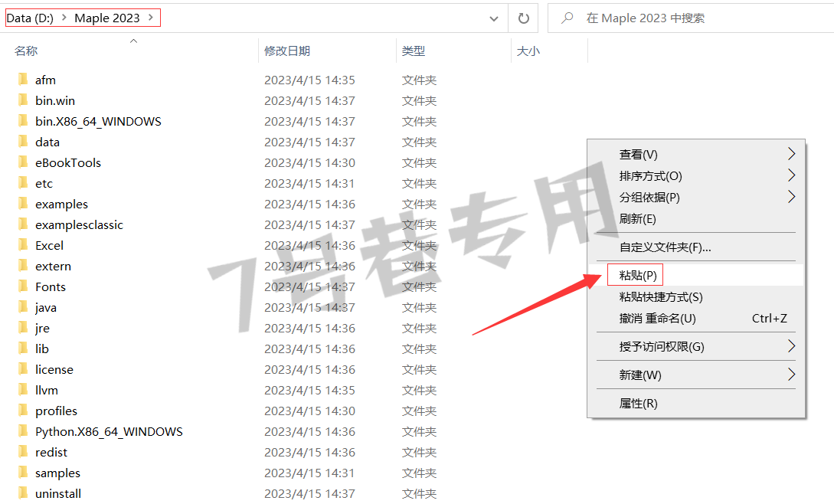The width and height of the screenshot is (834, 504).
Task: Click the 文件夹 type cell of the jre row
Action: (x=419, y=328)
